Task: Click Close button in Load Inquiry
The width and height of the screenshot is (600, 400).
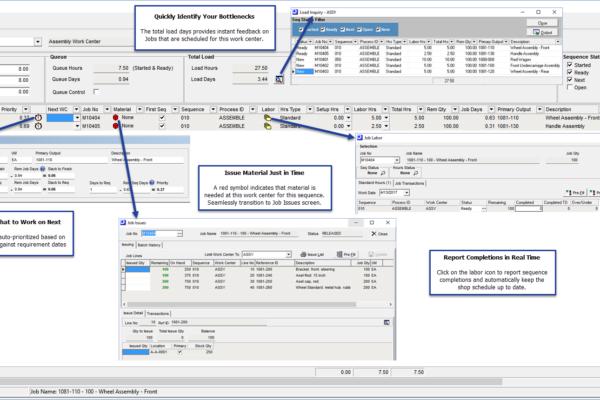Action: 542,23
